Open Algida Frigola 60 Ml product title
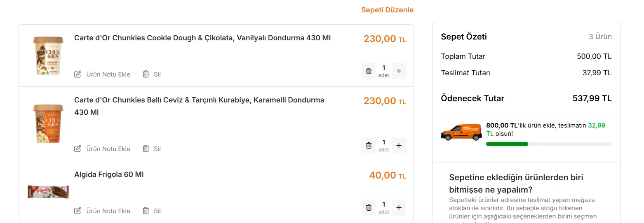This screenshot has width=644, height=223. (109, 174)
